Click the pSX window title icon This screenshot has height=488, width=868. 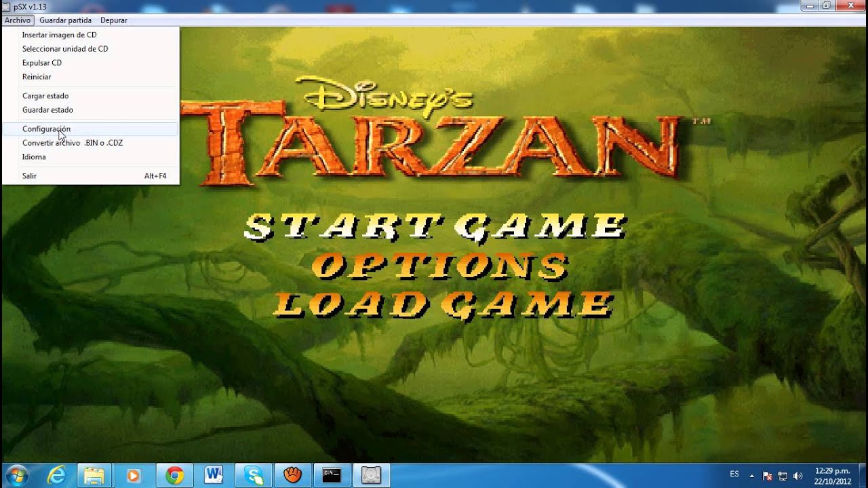[7, 6]
